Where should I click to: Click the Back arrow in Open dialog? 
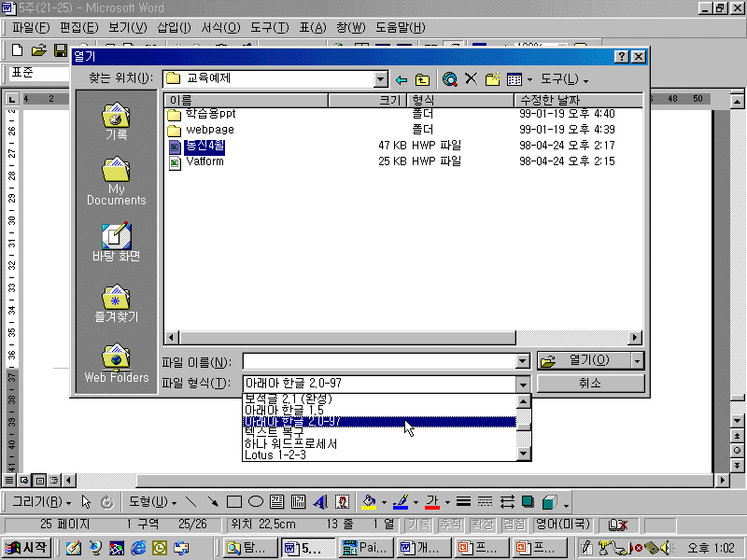tap(402, 79)
